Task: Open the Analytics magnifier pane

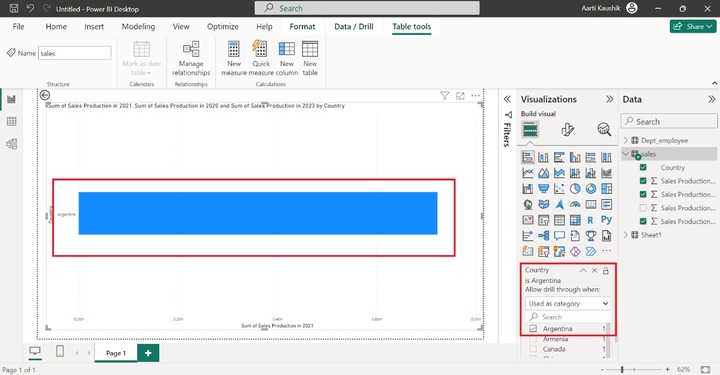Action: point(604,130)
